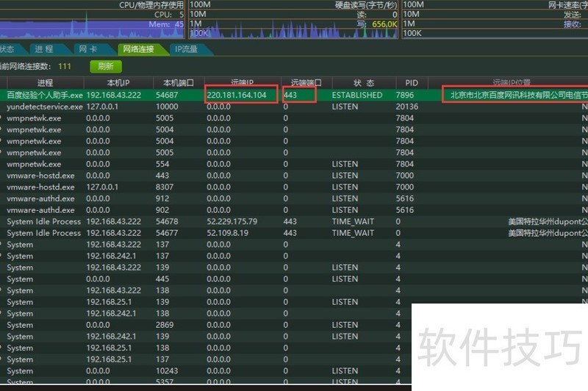Select vmware-hostd.exe row on port 8307

pos(294,187)
